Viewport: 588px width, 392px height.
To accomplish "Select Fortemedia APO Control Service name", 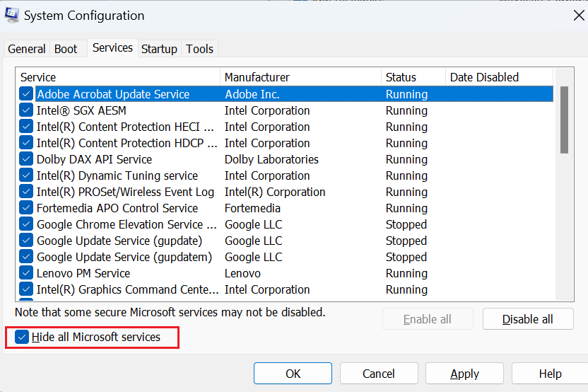I will click(x=117, y=208).
